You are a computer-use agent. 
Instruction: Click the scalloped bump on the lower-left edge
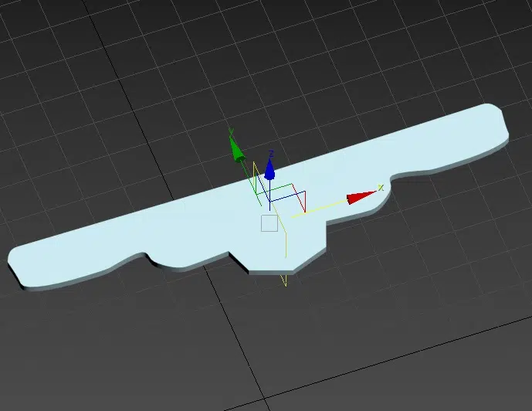pos(178,259)
